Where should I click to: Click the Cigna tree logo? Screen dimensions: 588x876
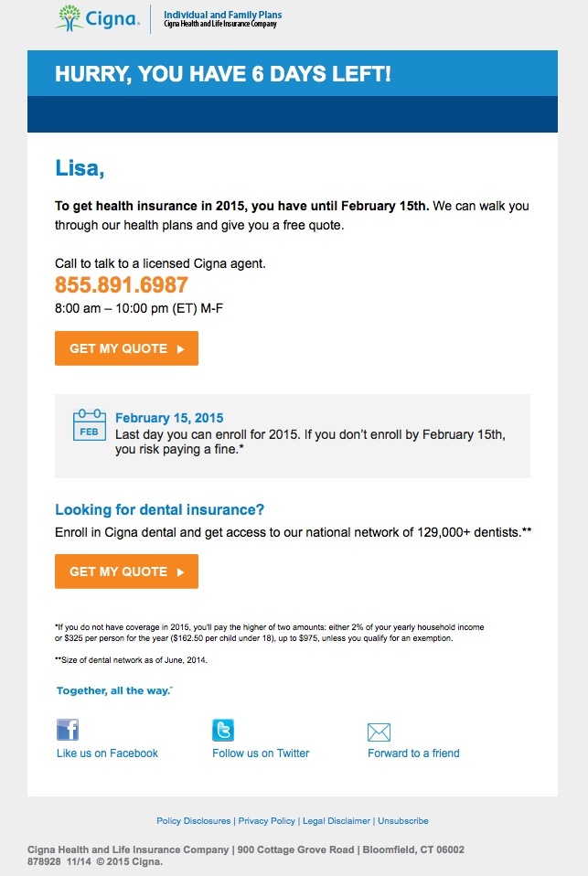[x=70, y=16]
